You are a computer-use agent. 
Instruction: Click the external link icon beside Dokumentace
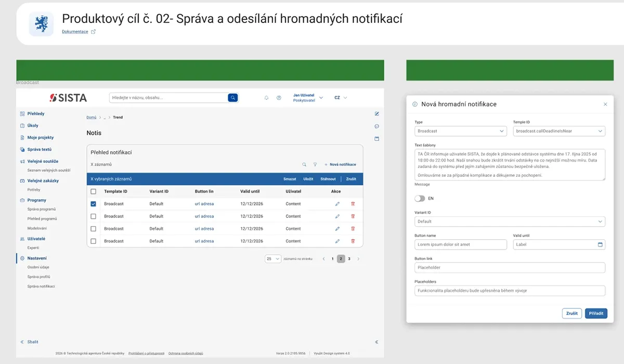pos(94,32)
